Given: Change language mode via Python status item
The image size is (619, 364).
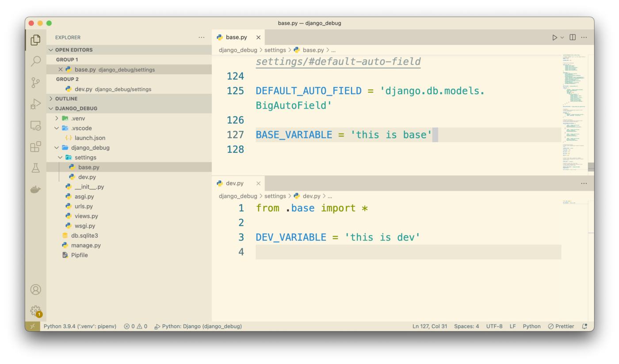Looking at the screenshot, I should point(531,326).
